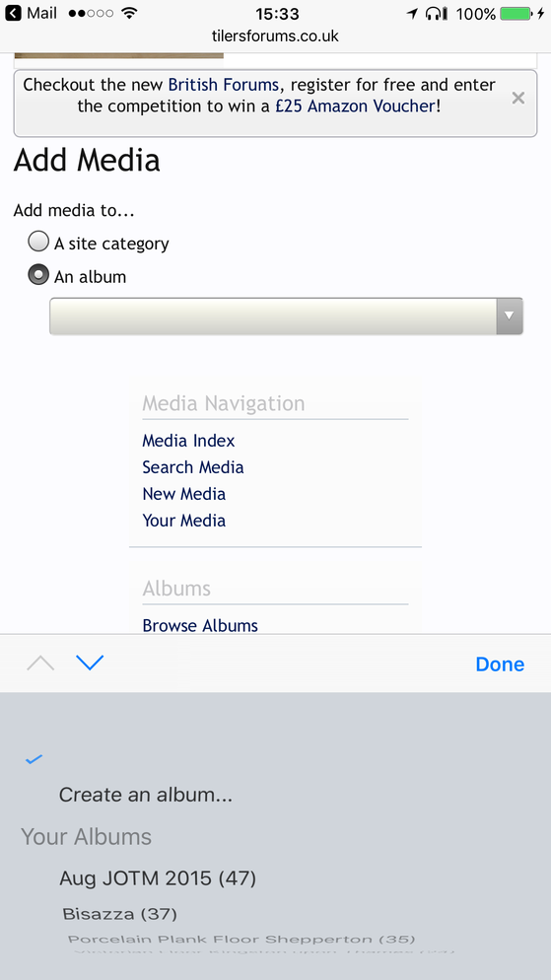Viewport: 551px width, 980px height.
Task: Tap the location arrow status icon
Action: (x=412, y=13)
